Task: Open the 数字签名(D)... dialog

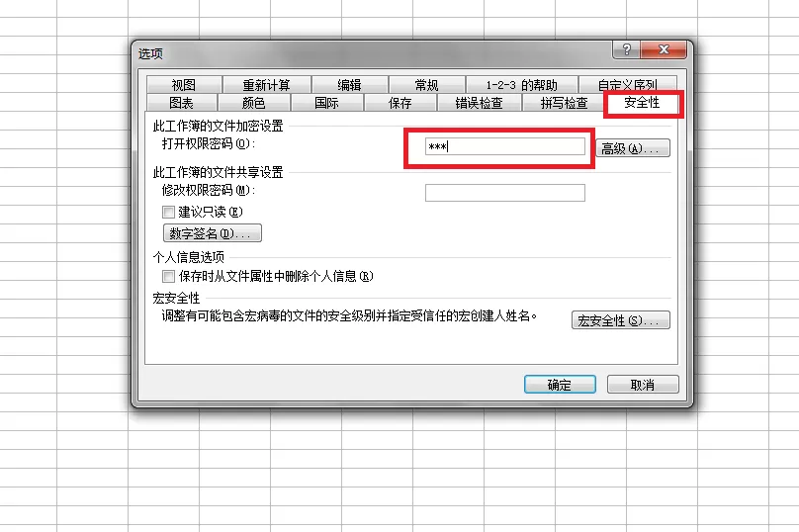Action: pyautogui.click(x=213, y=233)
